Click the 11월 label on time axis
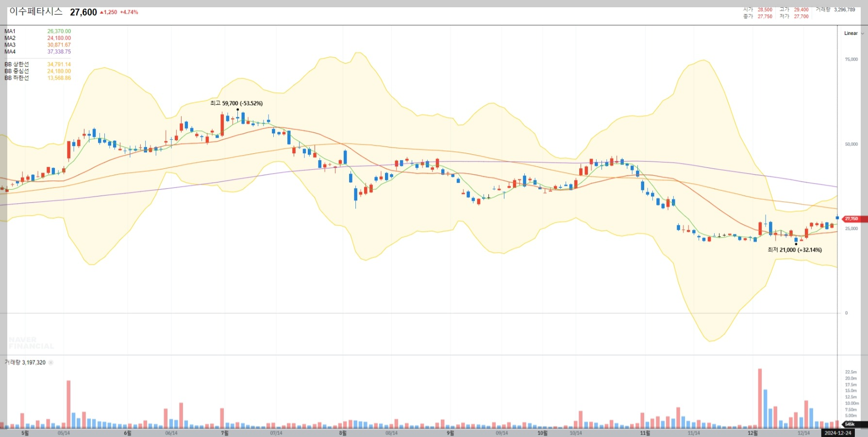Viewport: 868px width, 437px height. [645, 433]
